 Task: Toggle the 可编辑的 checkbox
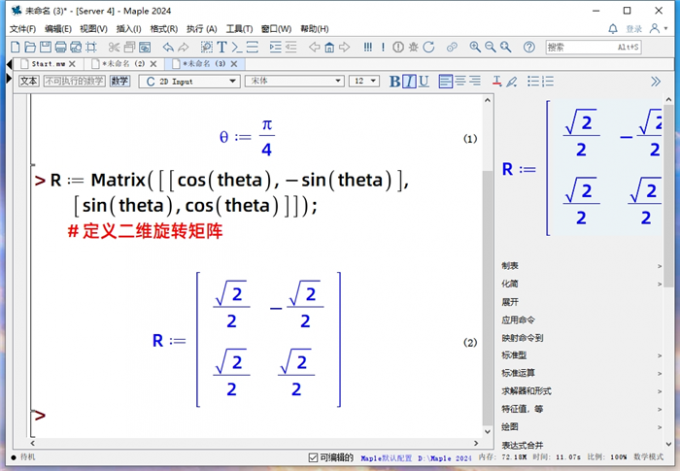313,457
